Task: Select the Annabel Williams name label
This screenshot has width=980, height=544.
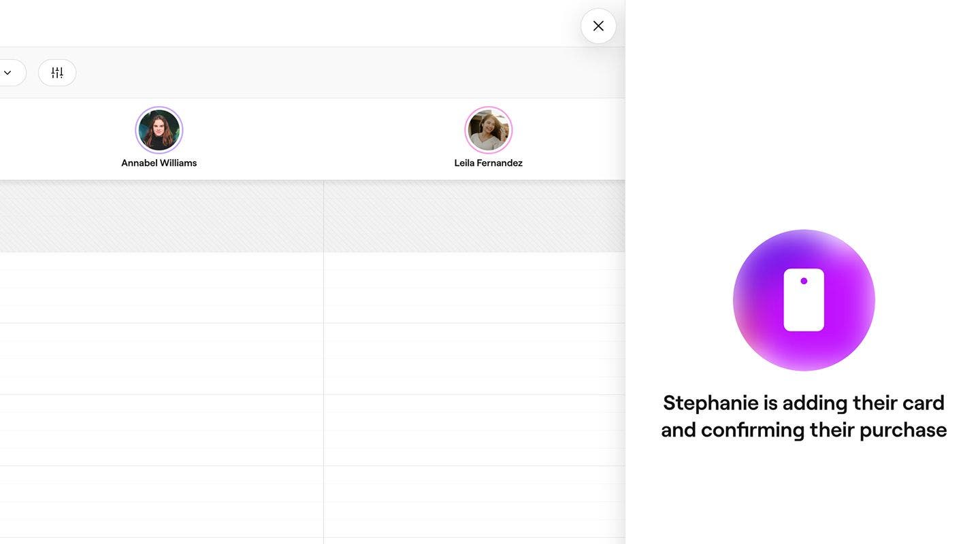Action: (x=159, y=163)
